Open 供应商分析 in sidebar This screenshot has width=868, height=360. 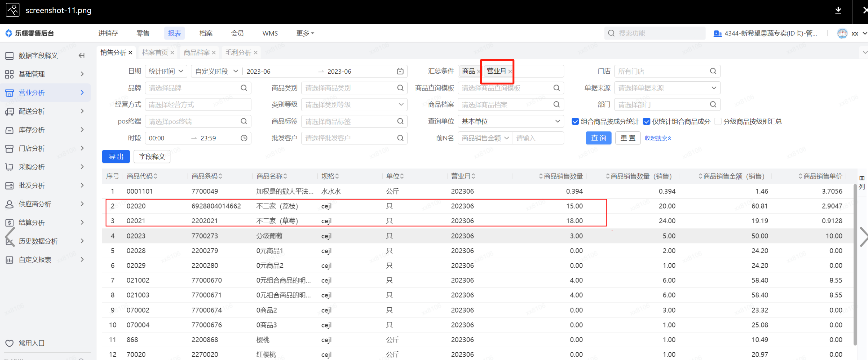[46, 204]
